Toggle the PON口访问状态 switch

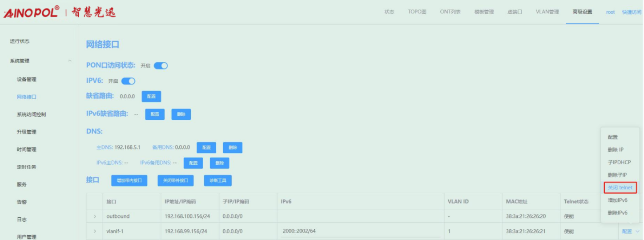click(161, 66)
